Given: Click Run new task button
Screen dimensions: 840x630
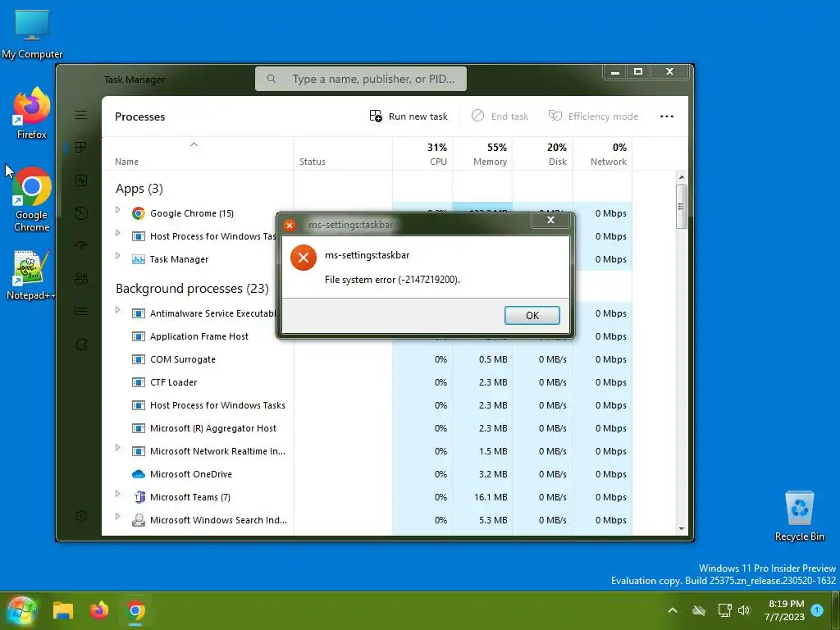Looking at the screenshot, I should point(409,116).
